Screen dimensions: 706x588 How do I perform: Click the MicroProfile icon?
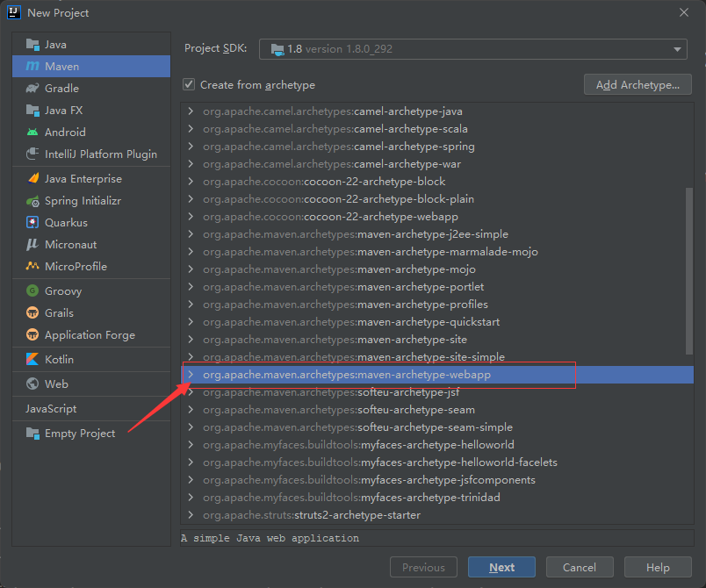[32, 266]
